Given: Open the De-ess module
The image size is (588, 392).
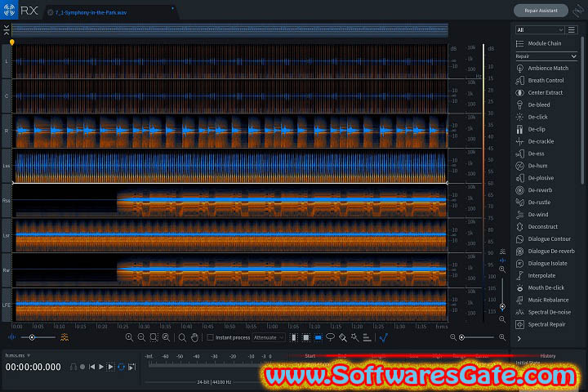Looking at the screenshot, I should (x=530, y=154).
